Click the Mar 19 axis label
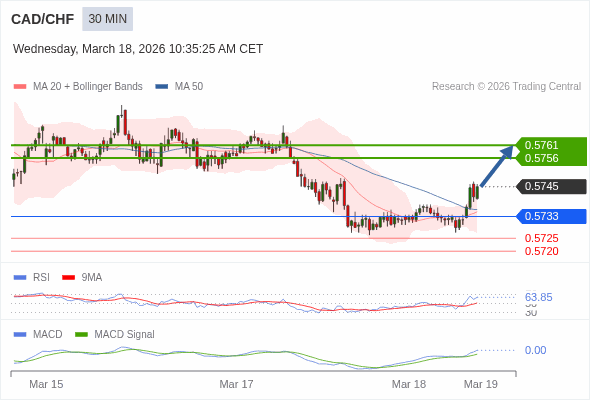 point(481,384)
